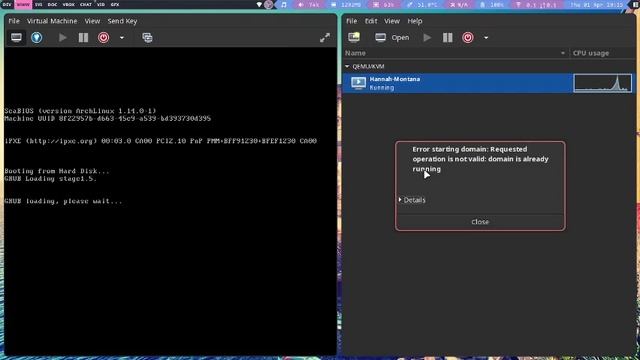The height and width of the screenshot is (360, 640).
Task: Click the date and time in top bar
Action: [x=597, y=4]
